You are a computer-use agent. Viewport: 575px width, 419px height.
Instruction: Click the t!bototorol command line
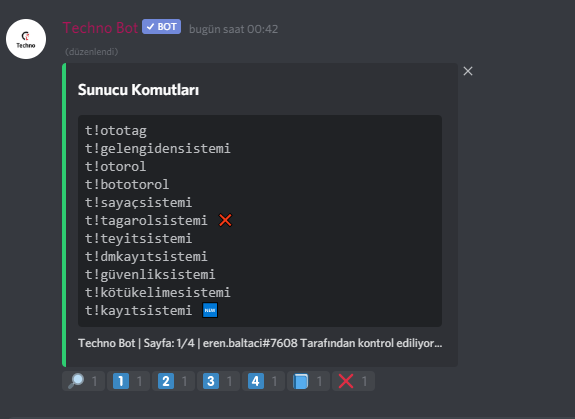(127, 185)
